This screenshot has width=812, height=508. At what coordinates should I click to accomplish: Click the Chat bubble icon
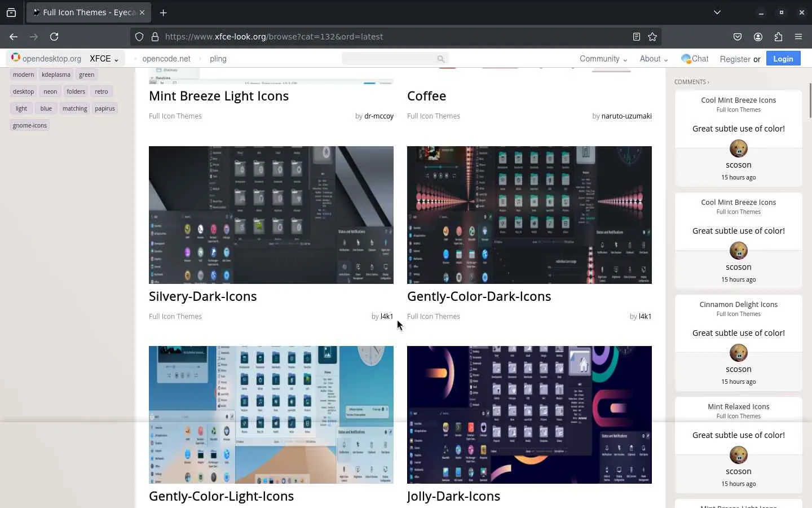click(686, 59)
